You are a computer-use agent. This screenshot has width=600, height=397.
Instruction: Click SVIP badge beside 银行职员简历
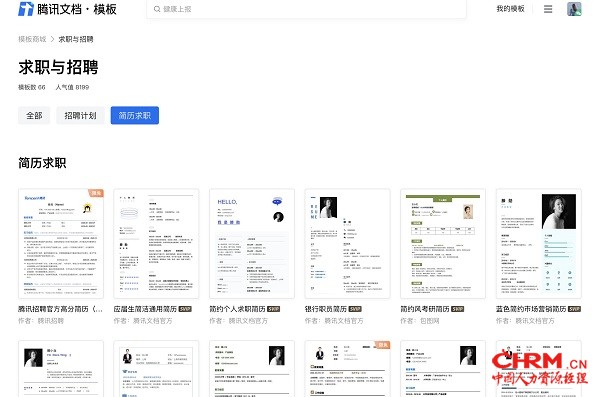click(x=355, y=309)
